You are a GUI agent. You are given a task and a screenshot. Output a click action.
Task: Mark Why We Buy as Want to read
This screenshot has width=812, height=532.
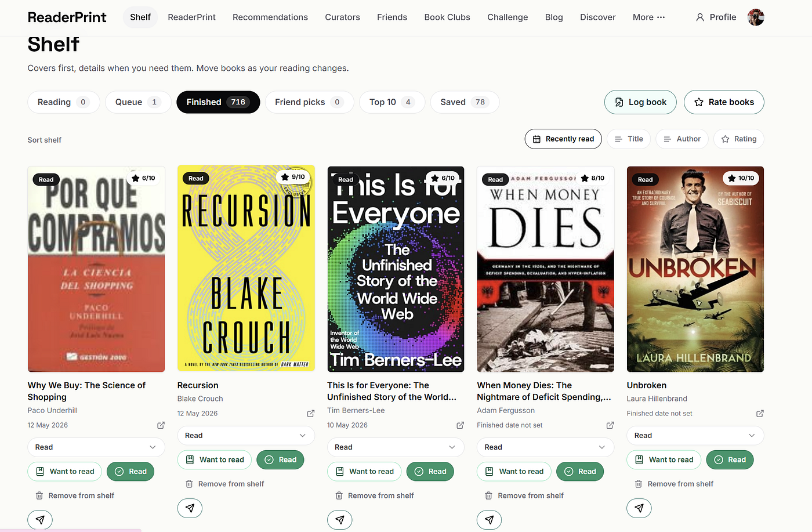coord(65,472)
